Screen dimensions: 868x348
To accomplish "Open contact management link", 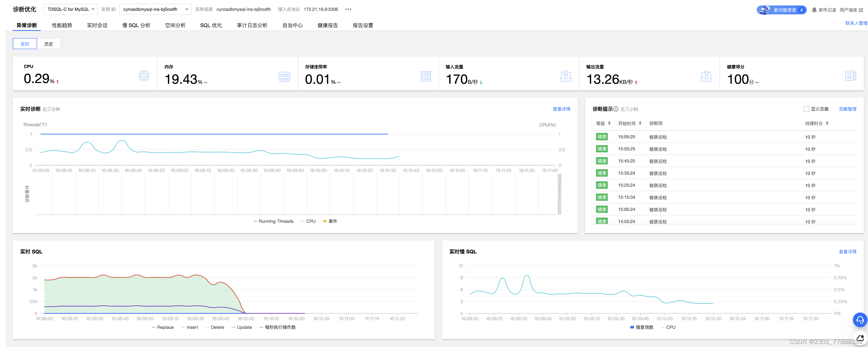I will pos(856,23).
